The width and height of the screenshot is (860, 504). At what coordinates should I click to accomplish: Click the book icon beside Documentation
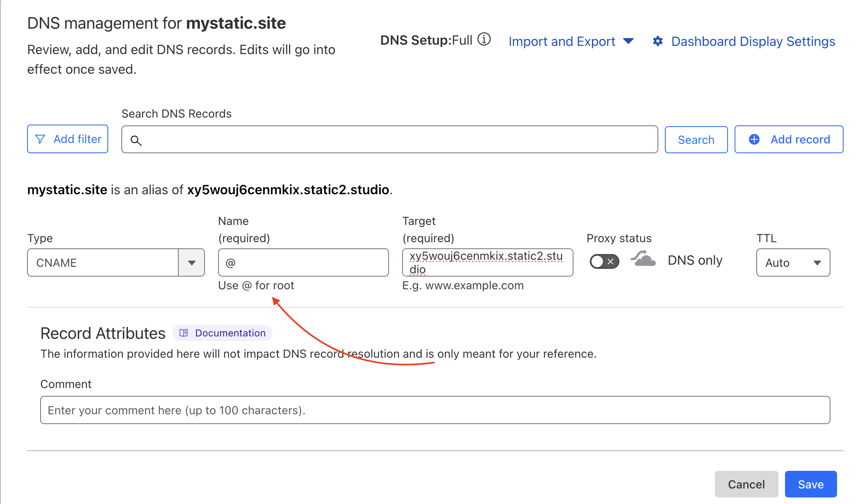[x=184, y=333]
